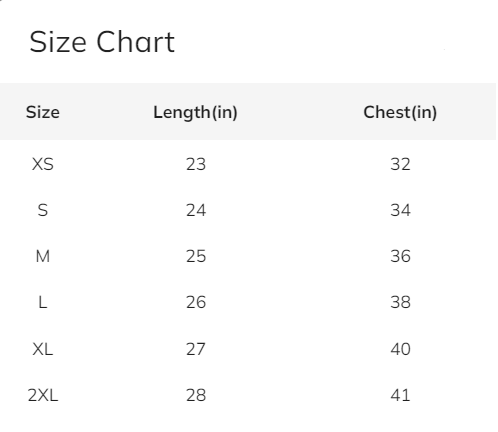Select the XS size row label

(x=43, y=164)
